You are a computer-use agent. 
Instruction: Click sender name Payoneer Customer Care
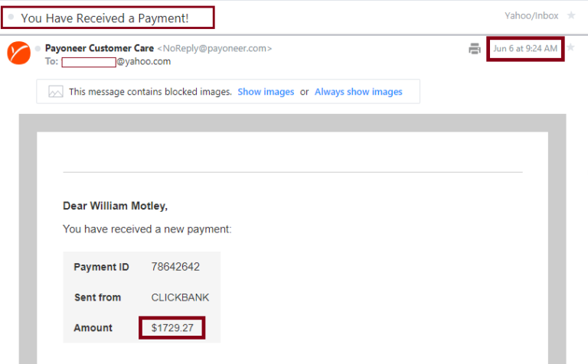point(100,48)
